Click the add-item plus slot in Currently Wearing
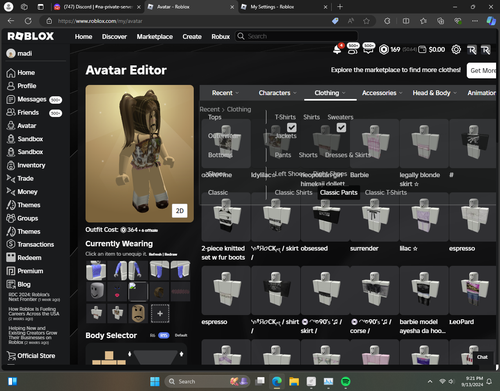This screenshot has width=500, height=391. [160, 313]
